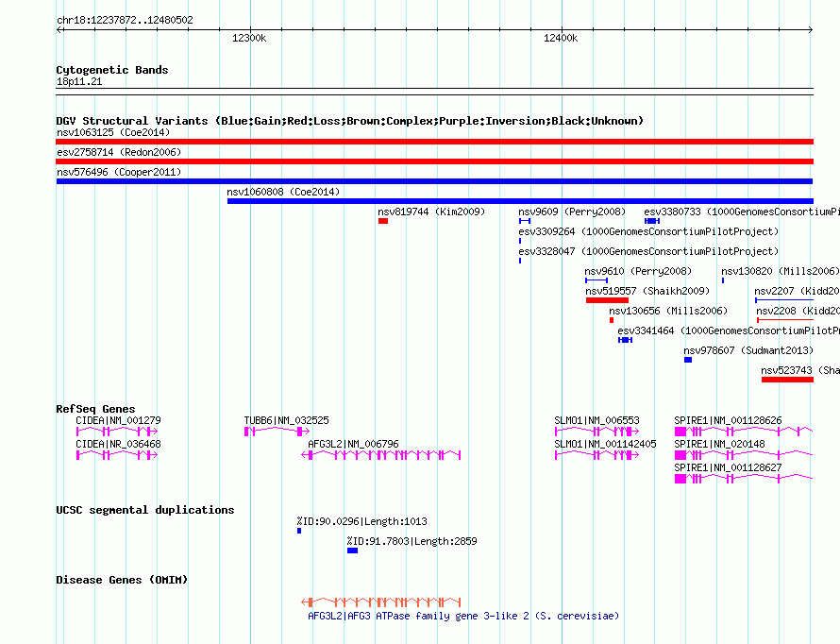Select the Disease Genes (OMIM) track title
Viewport: 840px width, 644px height.
coord(122,580)
